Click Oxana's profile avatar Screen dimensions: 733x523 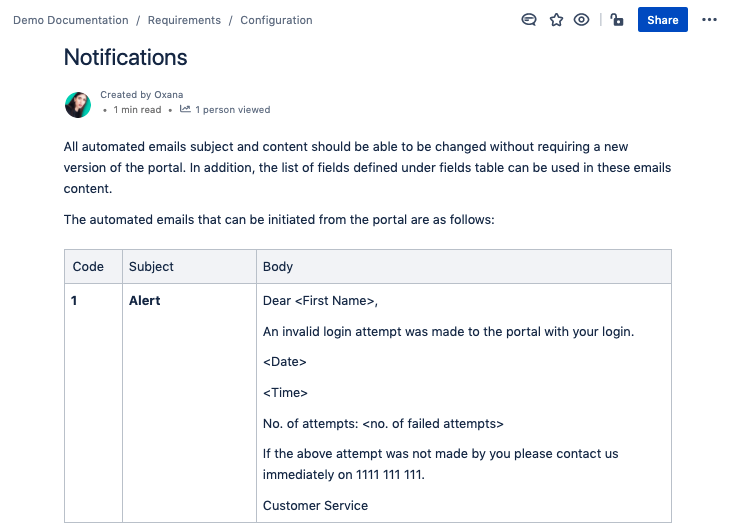[x=78, y=104]
